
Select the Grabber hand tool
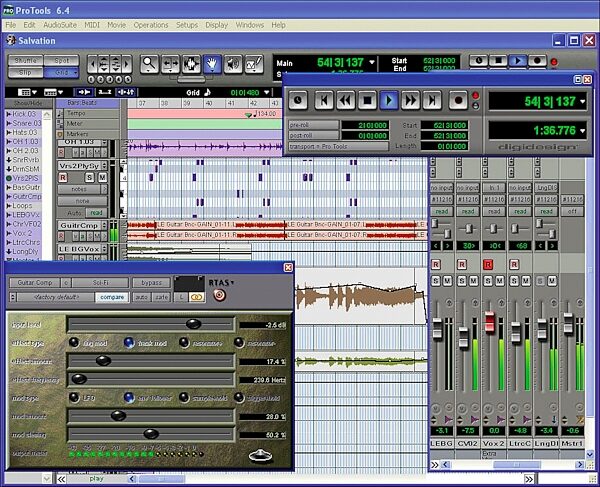[x=212, y=64]
